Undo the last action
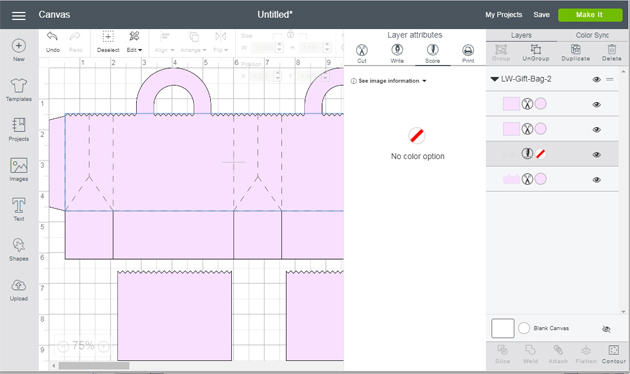630x374 pixels. tap(53, 42)
